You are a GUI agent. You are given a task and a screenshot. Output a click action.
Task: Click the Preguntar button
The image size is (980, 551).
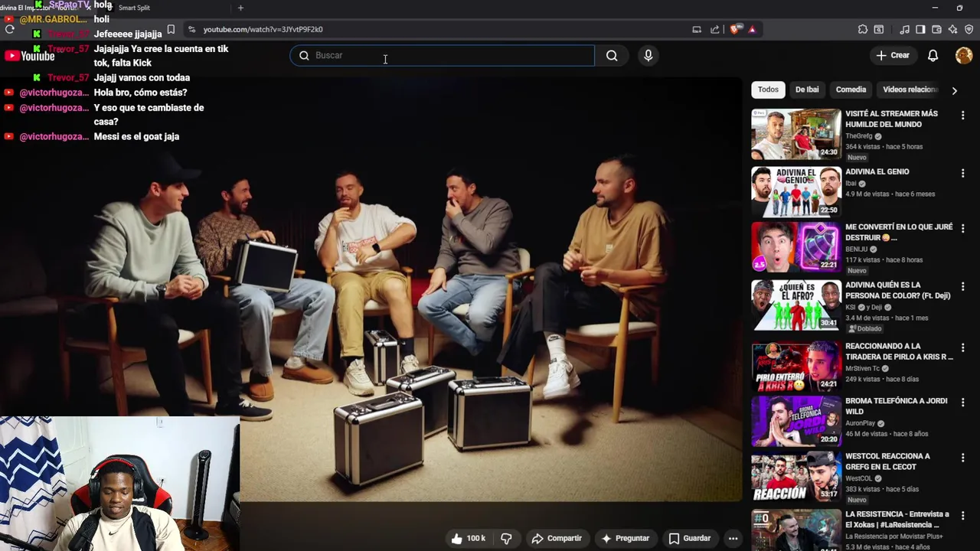(x=626, y=538)
